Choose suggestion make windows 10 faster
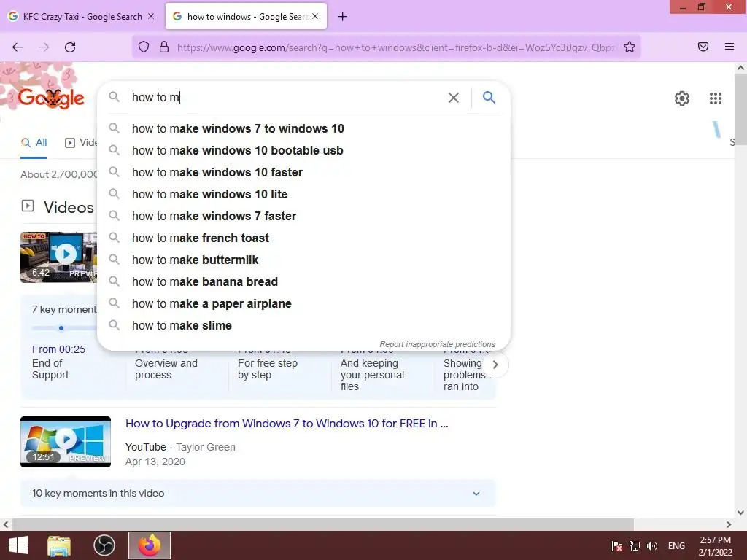This screenshot has height=560, width=747. point(303,172)
